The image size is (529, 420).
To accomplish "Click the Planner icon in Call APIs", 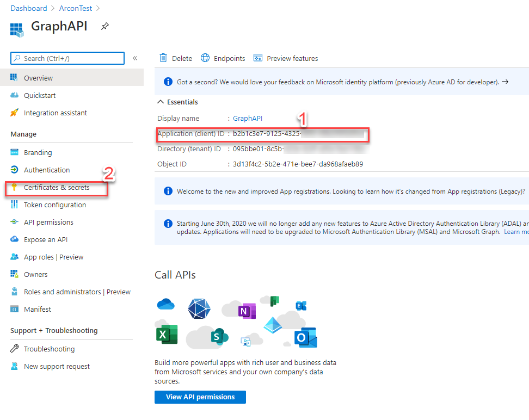I will coord(275,300).
